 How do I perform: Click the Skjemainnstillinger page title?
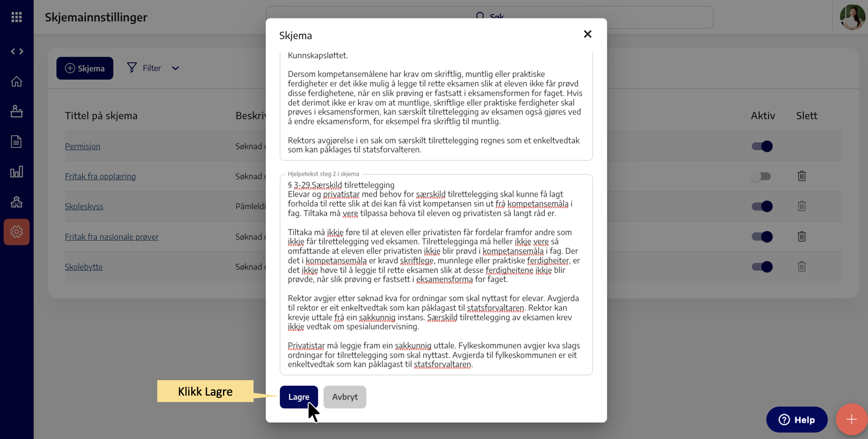pyautogui.click(x=96, y=17)
